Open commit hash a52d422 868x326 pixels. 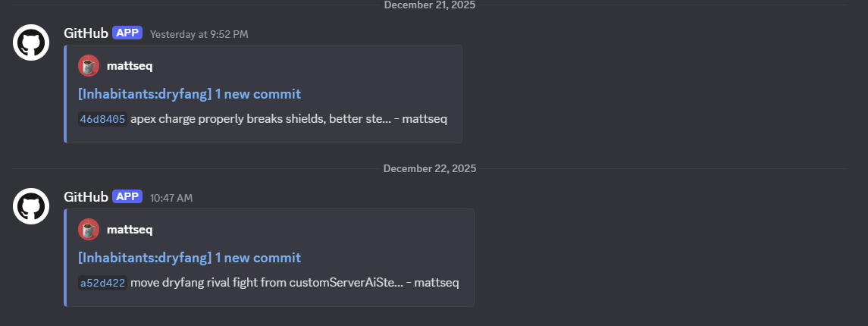(x=102, y=283)
